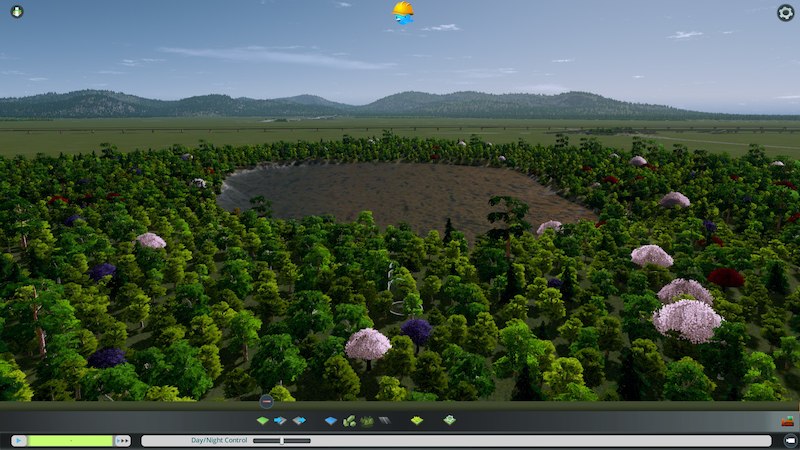The height and width of the screenshot is (450, 800).
Task: Click the green simulation speed bar
Action: 70,440
